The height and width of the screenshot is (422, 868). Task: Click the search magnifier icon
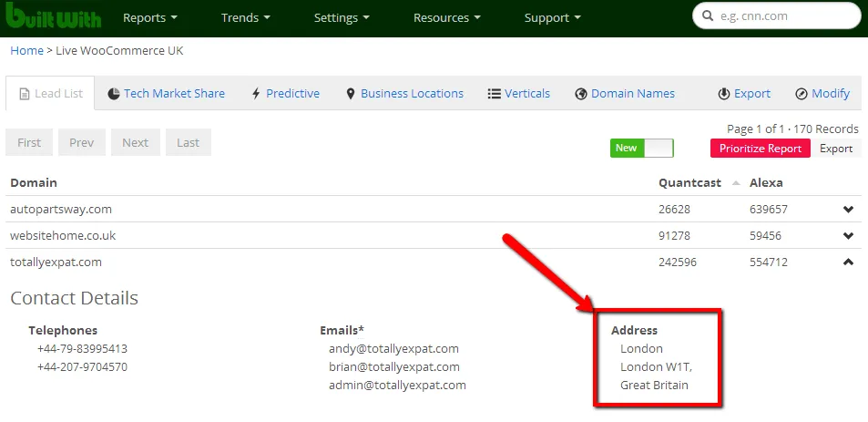coord(707,16)
